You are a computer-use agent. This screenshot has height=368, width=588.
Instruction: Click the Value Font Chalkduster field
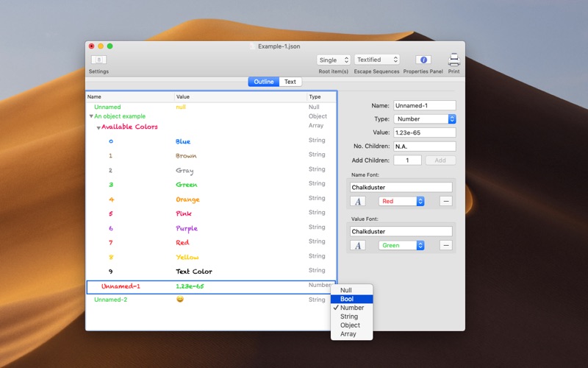click(x=401, y=232)
